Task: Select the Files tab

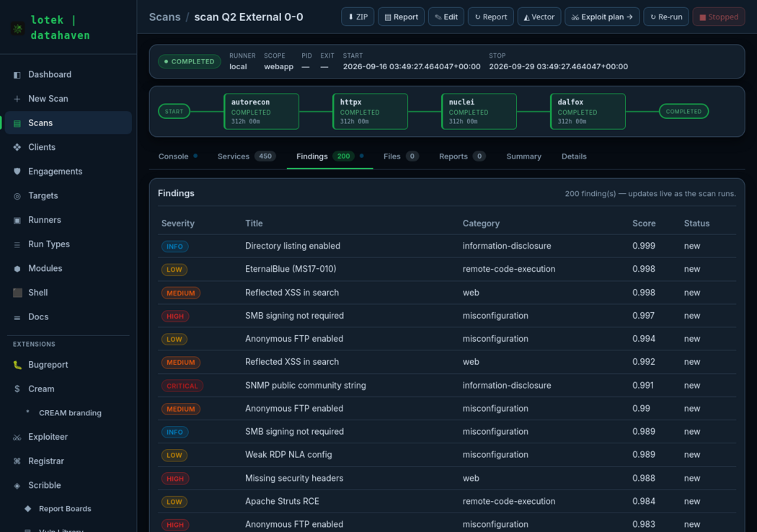Action: (x=401, y=156)
